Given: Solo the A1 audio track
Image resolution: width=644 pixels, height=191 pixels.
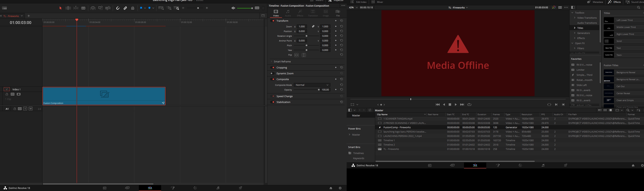Looking at the screenshot, I should (x=25, y=109).
